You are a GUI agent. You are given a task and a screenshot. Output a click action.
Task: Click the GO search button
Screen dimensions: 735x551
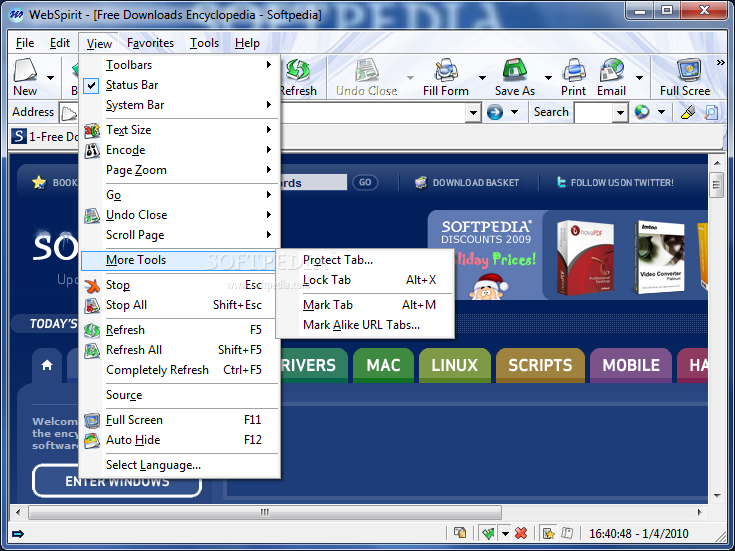pyautogui.click(x=365, y=182)
